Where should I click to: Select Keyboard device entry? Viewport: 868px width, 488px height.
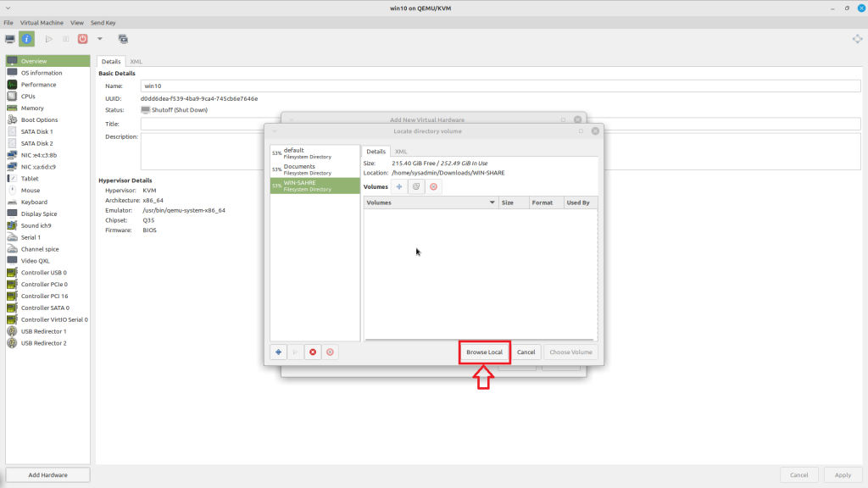pyautogui.click(x=47, y=202)
